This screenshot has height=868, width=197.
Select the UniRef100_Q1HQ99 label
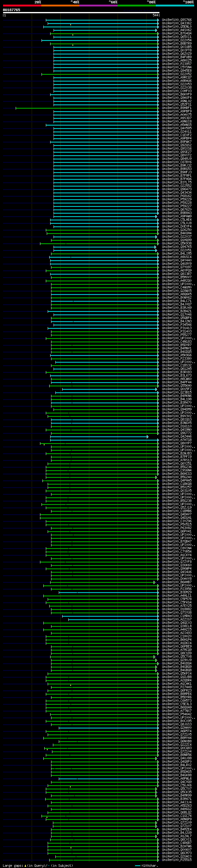tap(176, 240)
